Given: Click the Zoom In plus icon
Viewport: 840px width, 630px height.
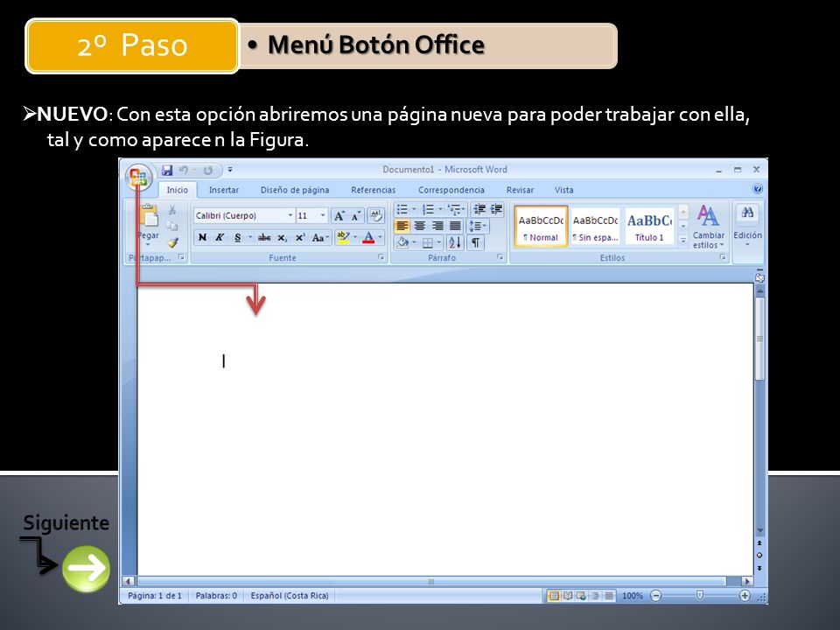Looking at the screenshot, I should (x=744, y=595).
